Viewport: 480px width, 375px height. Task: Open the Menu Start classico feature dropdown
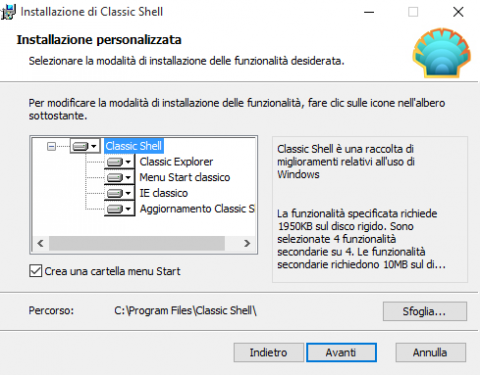(119, 177)
